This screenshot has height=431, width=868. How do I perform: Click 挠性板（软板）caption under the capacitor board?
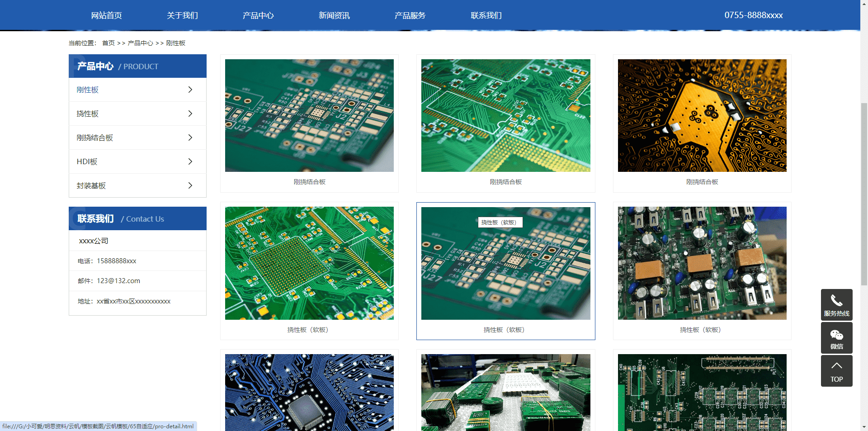click(x=700, y=330)
